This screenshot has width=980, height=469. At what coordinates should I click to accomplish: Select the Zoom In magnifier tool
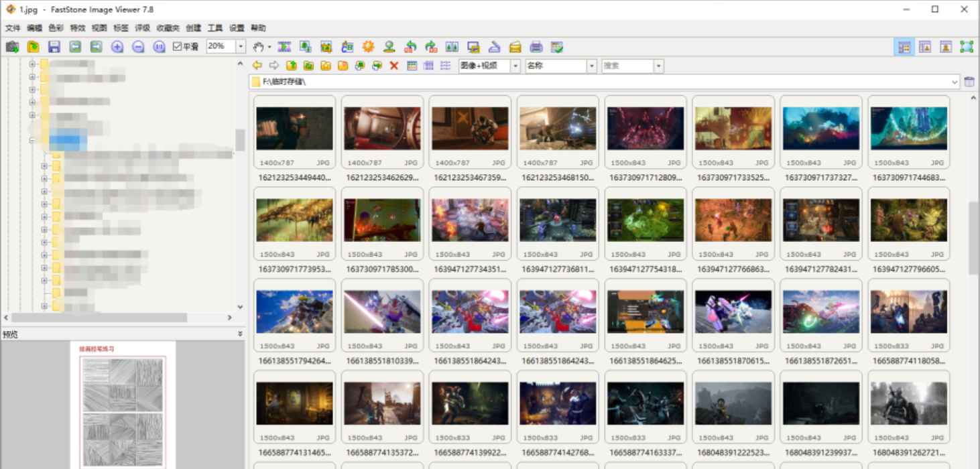click(117, 46)
